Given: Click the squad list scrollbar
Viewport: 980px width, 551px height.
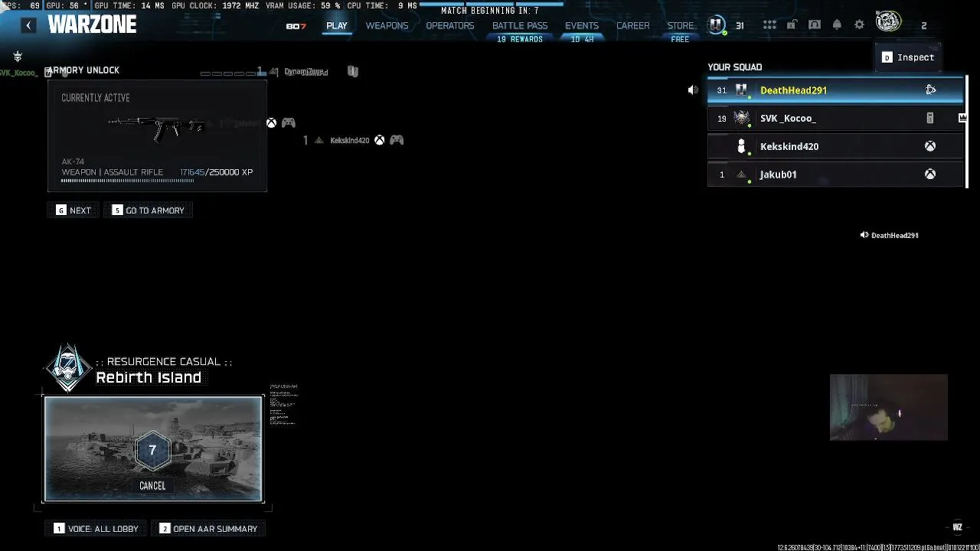Looking at the screenshot, I should 967,132.
